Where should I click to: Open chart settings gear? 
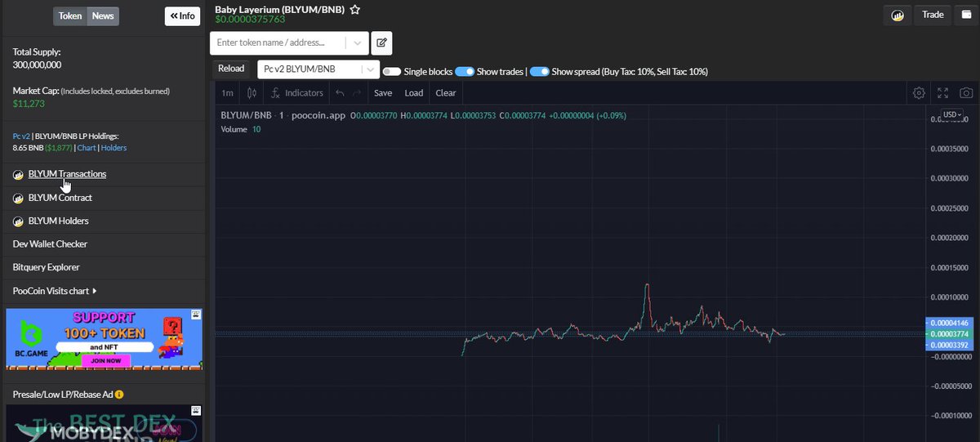pos(919,93)
